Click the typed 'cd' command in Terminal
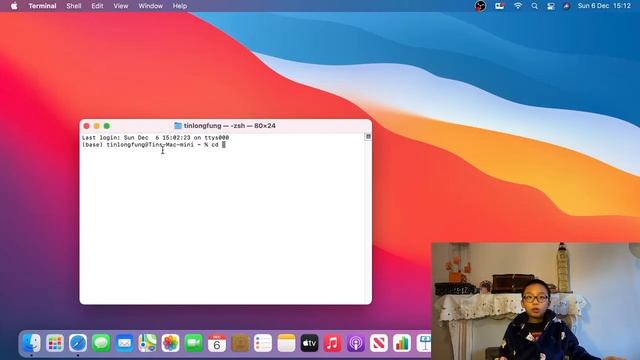This screenshot has height=360, width=640. tap(215, 145)
